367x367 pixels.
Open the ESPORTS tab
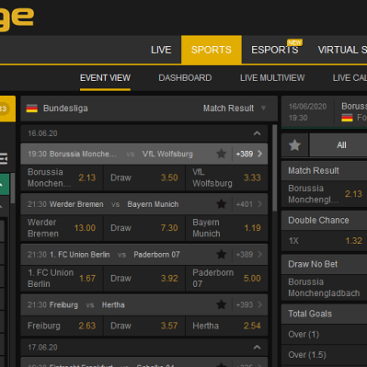(275, 50)
